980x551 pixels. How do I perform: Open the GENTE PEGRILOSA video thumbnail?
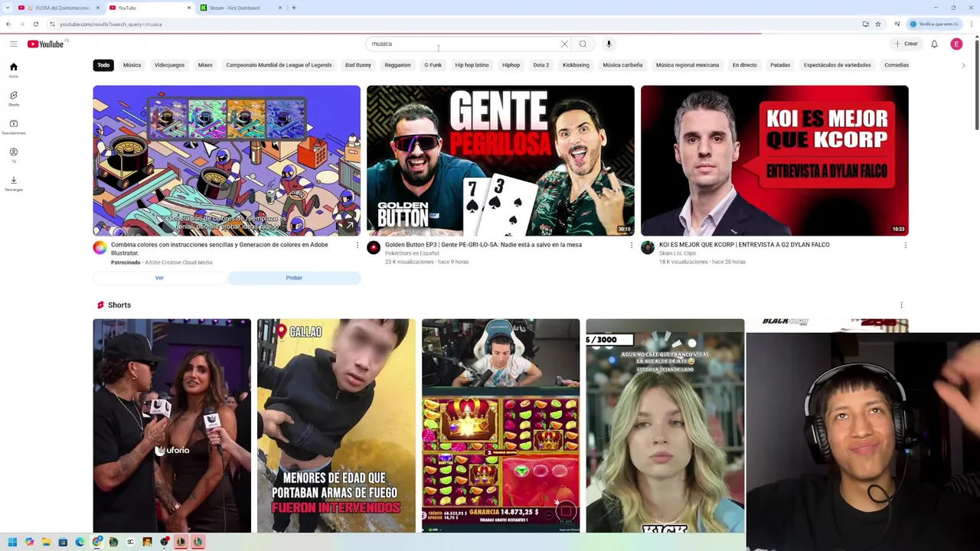click(501, 161)
